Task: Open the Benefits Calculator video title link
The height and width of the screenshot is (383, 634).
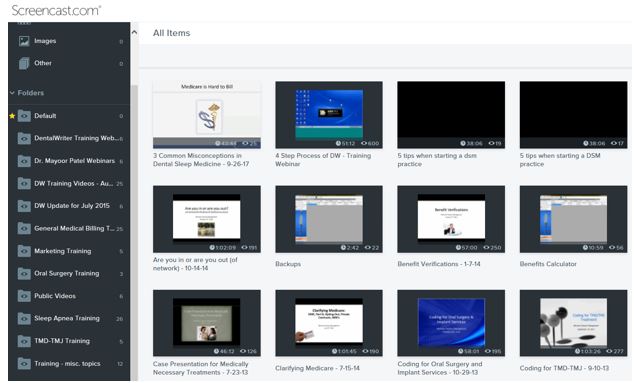Action: click(548, 264)
